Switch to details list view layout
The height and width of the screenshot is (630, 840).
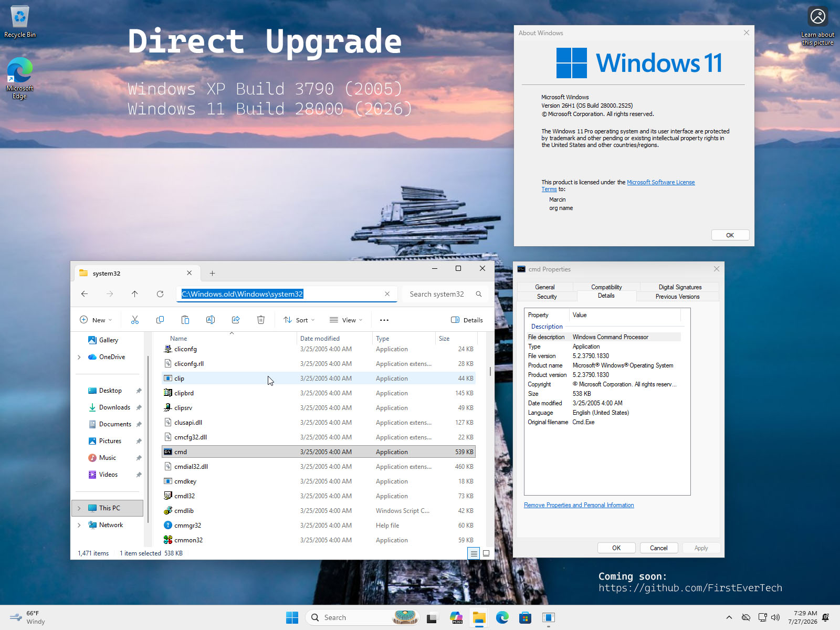[474, 553]
